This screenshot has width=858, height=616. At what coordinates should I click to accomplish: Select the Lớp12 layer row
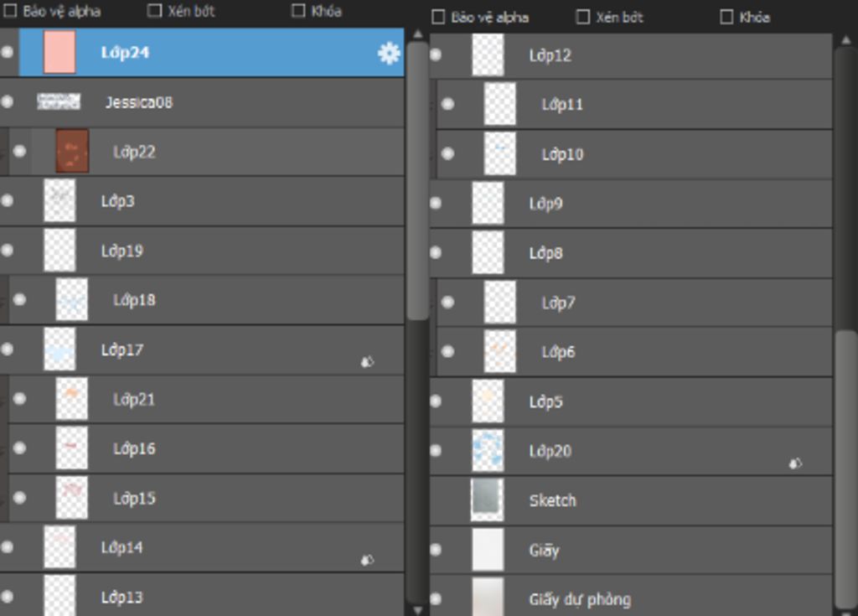(x=630, y=54)
